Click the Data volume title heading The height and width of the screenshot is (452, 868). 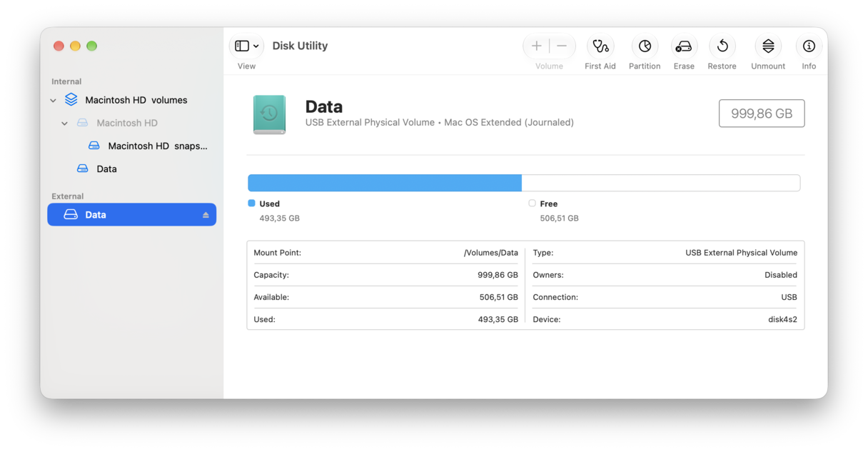point(324,106)
